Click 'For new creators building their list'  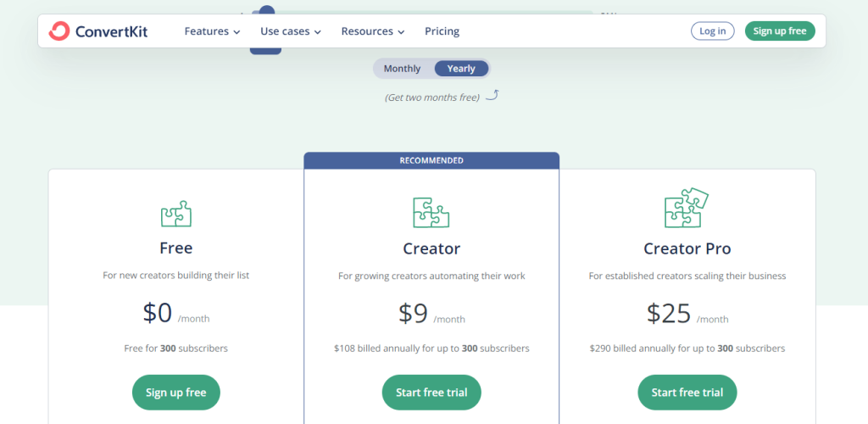[x=176, y=275]
